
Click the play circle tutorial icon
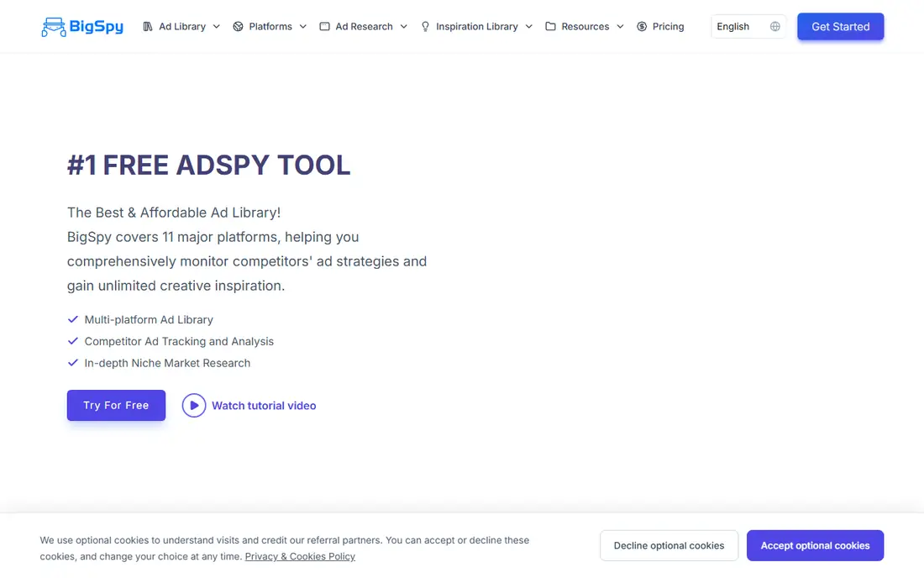[194, 406]
